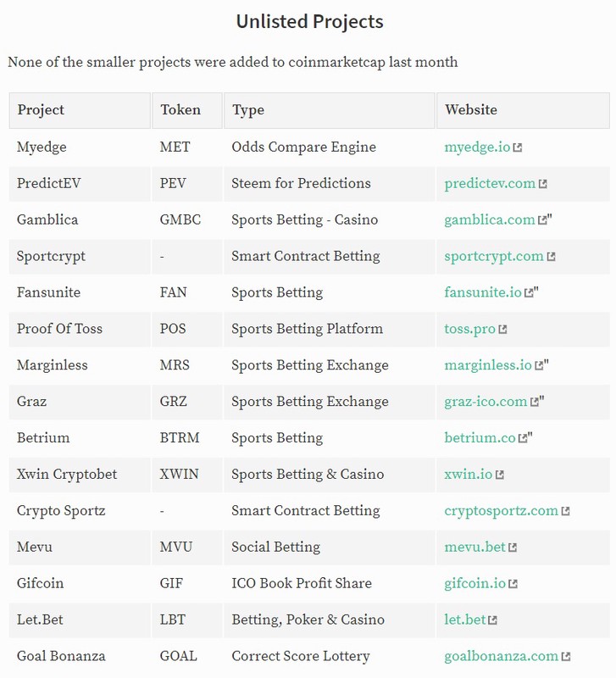
Task: Click the Unlisted Projects heading
Action: click(x=309, y=22)
